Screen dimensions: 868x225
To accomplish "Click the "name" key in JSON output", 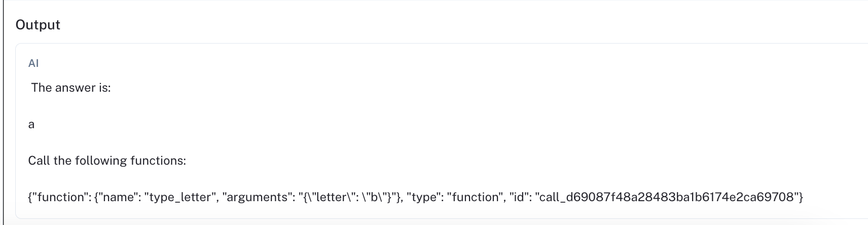I will pos(117,197).
